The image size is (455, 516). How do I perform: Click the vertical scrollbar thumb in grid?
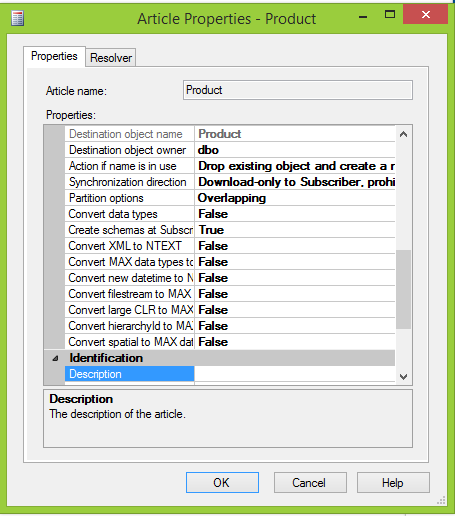[403, 289]
